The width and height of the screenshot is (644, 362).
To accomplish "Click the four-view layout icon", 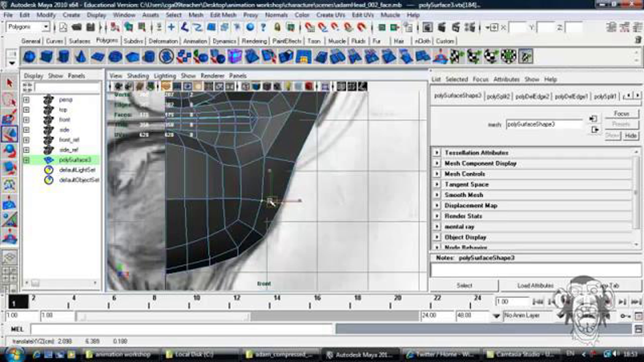I will (10, 274).
